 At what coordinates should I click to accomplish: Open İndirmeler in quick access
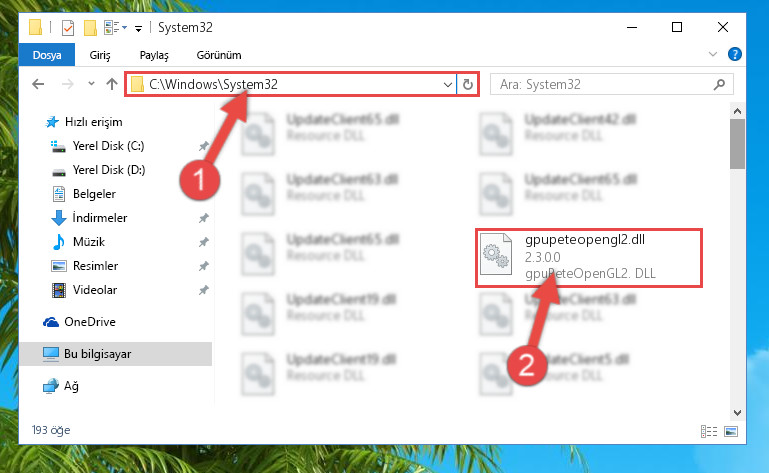(x=100, y=218)
